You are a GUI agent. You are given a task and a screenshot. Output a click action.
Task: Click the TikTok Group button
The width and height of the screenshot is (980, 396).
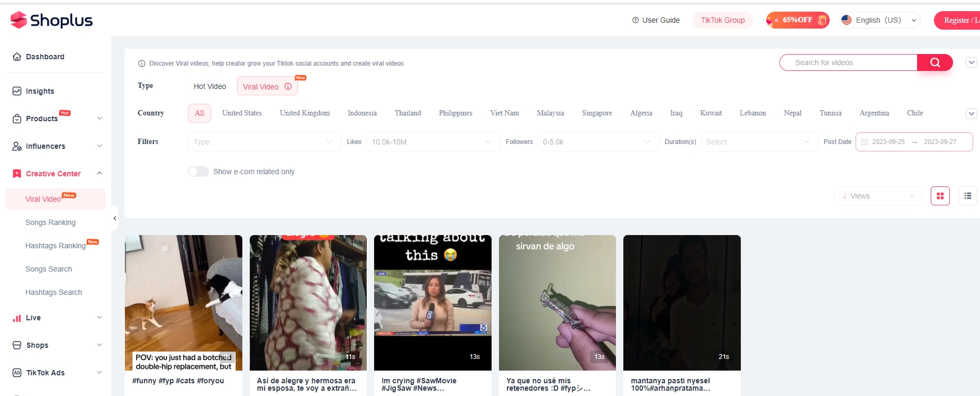[723, 20]
